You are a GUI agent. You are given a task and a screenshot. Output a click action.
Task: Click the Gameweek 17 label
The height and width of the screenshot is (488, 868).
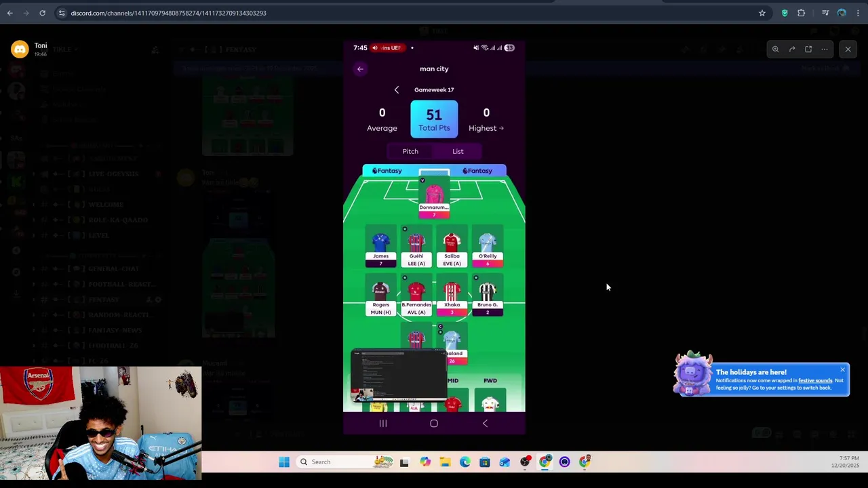[x=434, y=89]
